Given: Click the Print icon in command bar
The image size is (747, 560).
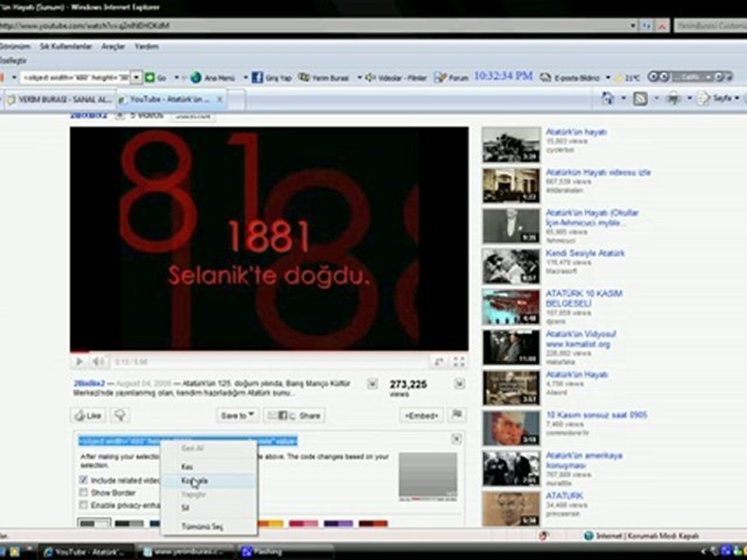Looking at the screenshot, I should coord(673,99).
